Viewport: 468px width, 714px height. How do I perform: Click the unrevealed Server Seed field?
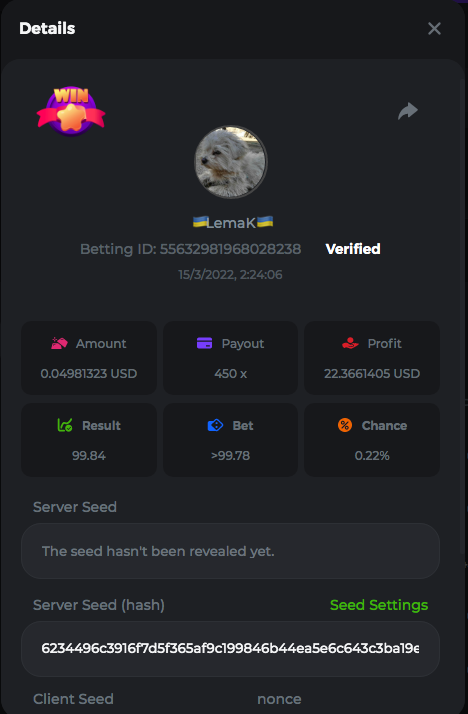point(230,551)
